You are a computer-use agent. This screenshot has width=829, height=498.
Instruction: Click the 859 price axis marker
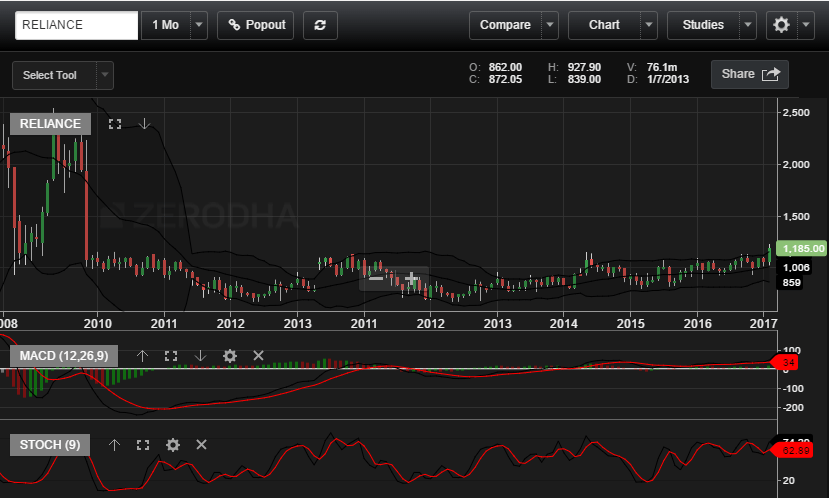pyautogui.click(x=791, y=282)
